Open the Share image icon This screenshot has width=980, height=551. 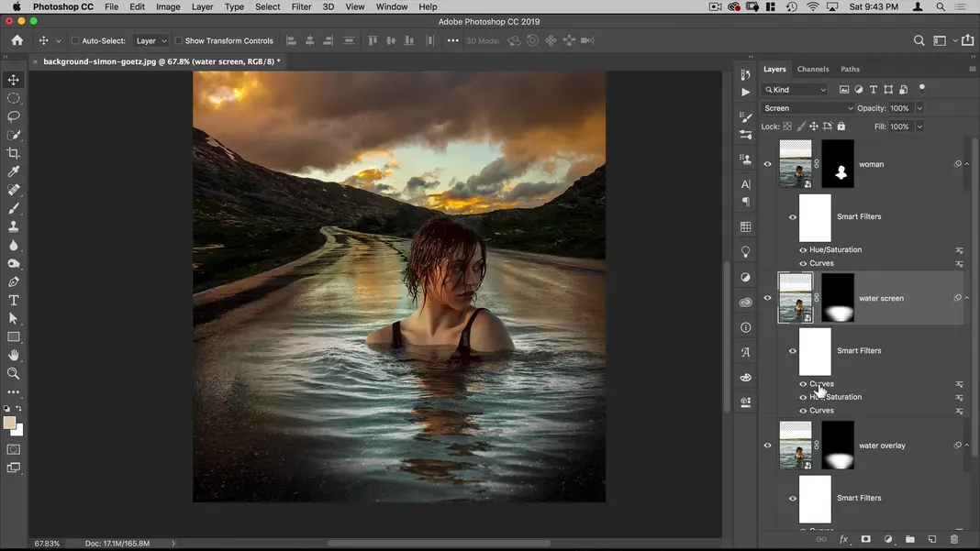pos(967,40)
